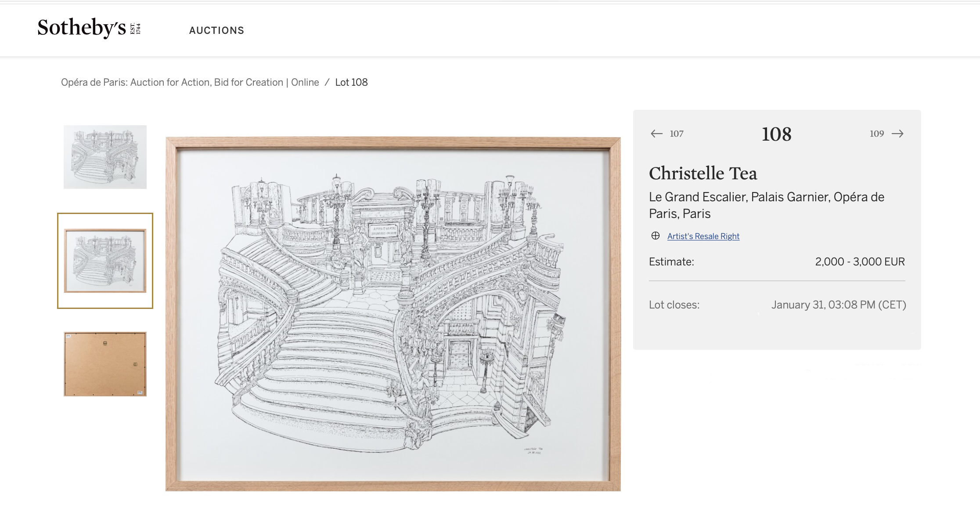This screenshot has width=980, height=530.
Task: Click the 2,000 - 3,000 EUR estimate
Action: tap(860, 262)
